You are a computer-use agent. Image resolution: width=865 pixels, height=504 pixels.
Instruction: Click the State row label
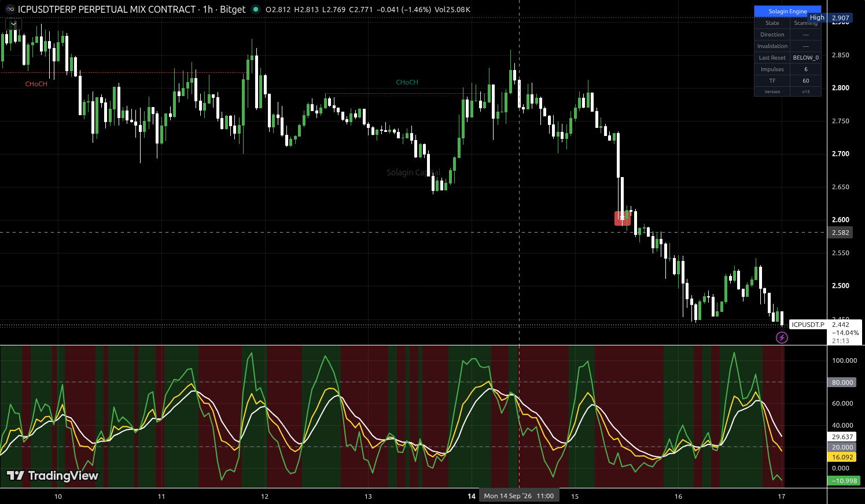(772, 23)
